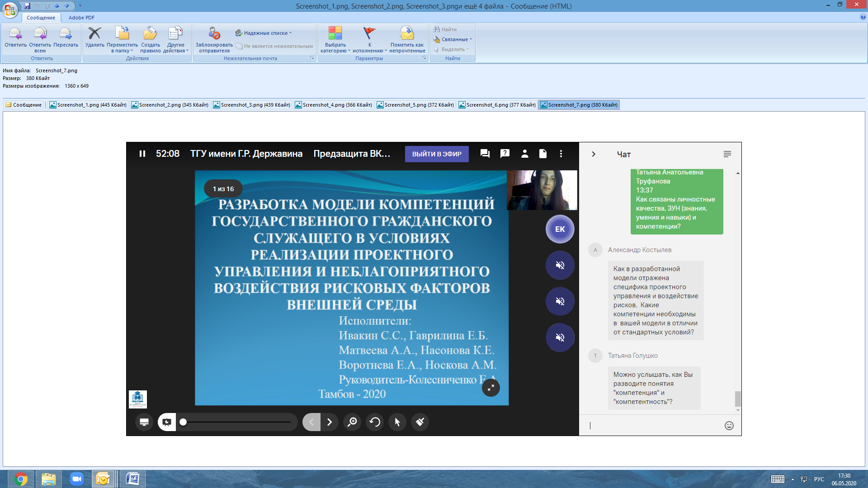
Task: Click Reply All (Ответить всем) icon
Action: 40,40
